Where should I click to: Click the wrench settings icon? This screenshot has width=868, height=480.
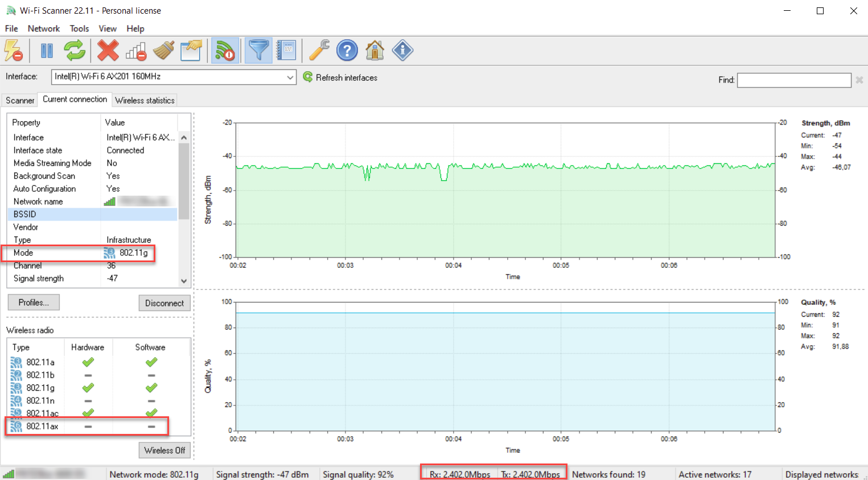click(x=319, y=51)
